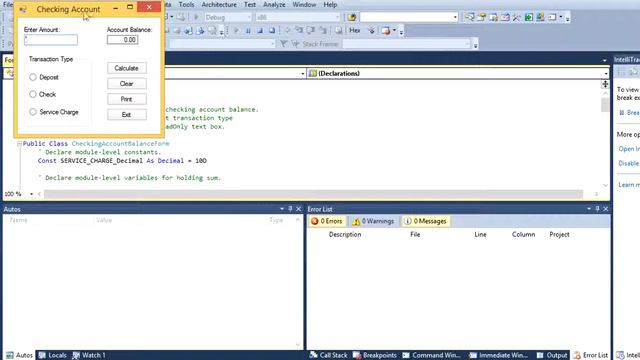
Task: Switch to the Breakpoints tab
Action: (x=375, y=355)
